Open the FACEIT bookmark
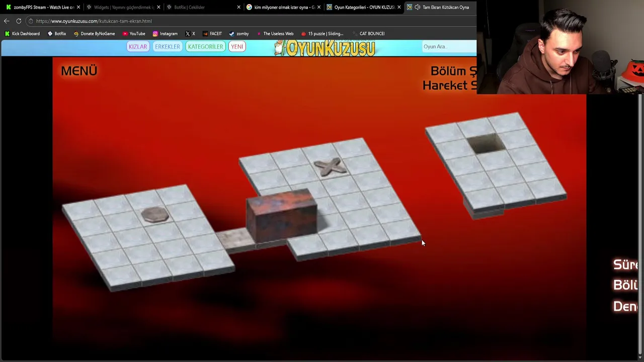This screenshot has width=644, height=362. tap(212, 34)
